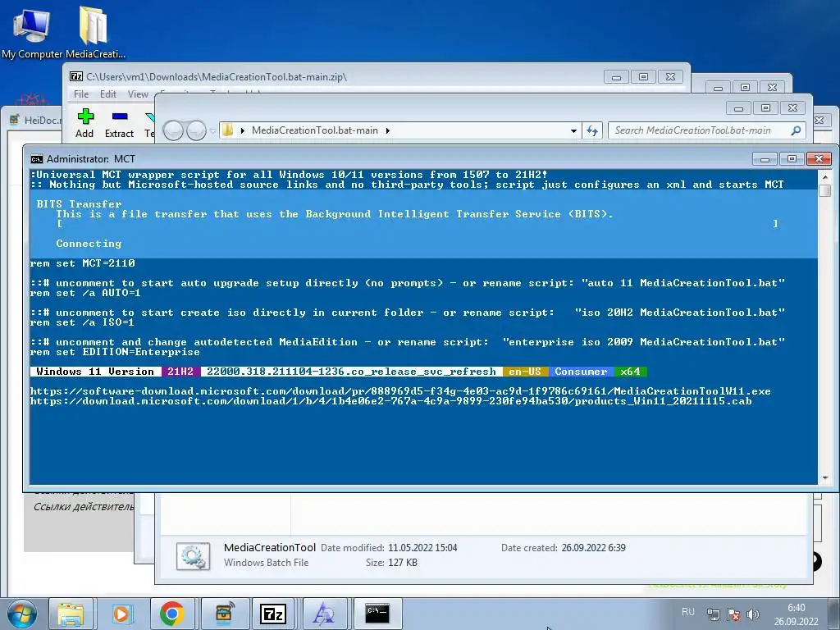This screenshot has height=630, width=840.
Task: Switch to the blue 'A' app on taskbar
Action: pyautogui.click(x=324, y=614)
